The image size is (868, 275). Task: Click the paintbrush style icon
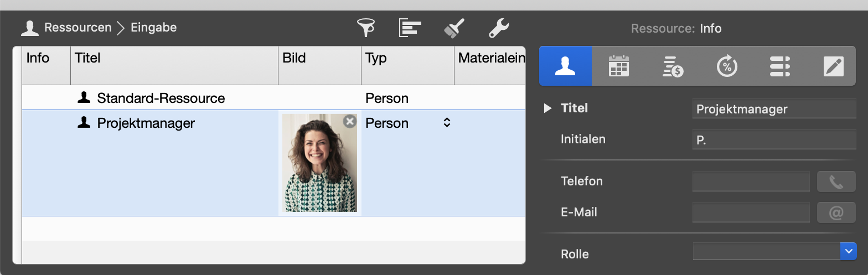tap(454, 27)
